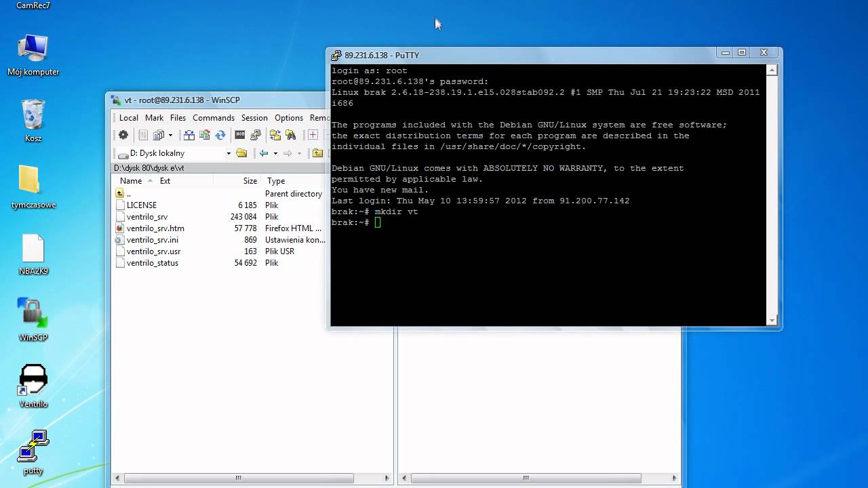Click 'Plik USR' type cell
Viewport: 868px width, 488px height.
tap(279, 251)
